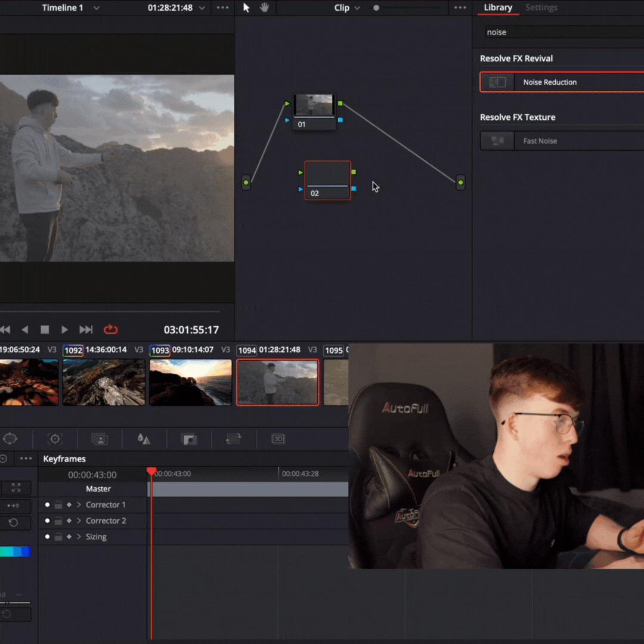Screen dimensions: 644x644
Task: Select the Fast Noise effect
Action: [x=561, y=141]
